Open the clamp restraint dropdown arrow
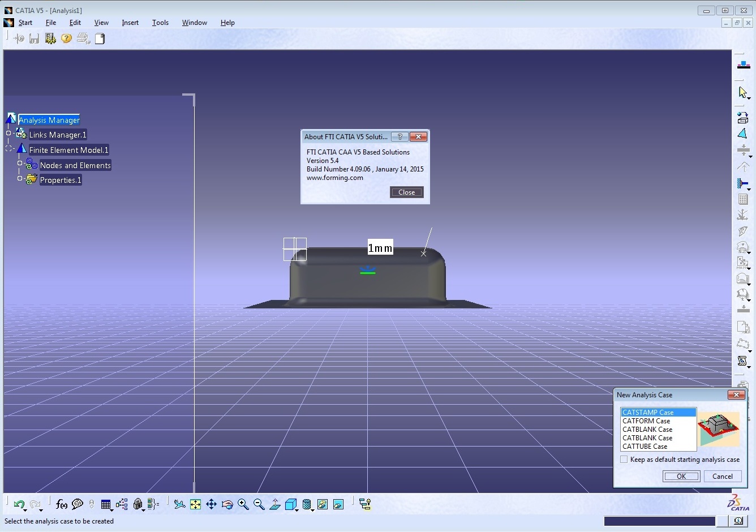 coord(750,188)
